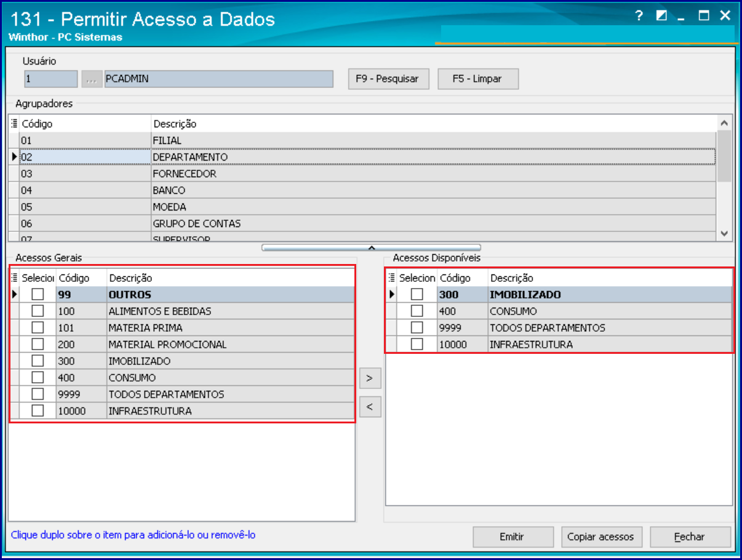The width and height of the screenshot is (742, 560).
Task: Open Acessos Gerais grid options icon
Action: (14, 278)
